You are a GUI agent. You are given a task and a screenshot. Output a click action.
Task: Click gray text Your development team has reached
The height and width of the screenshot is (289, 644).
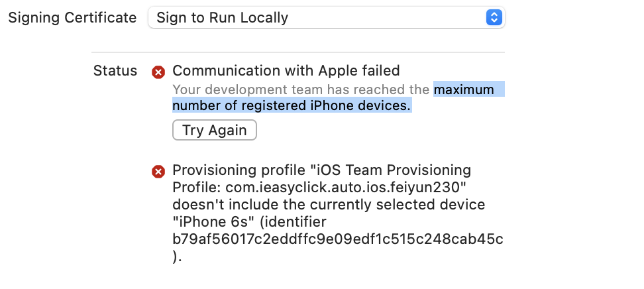(x=301, y=89)
